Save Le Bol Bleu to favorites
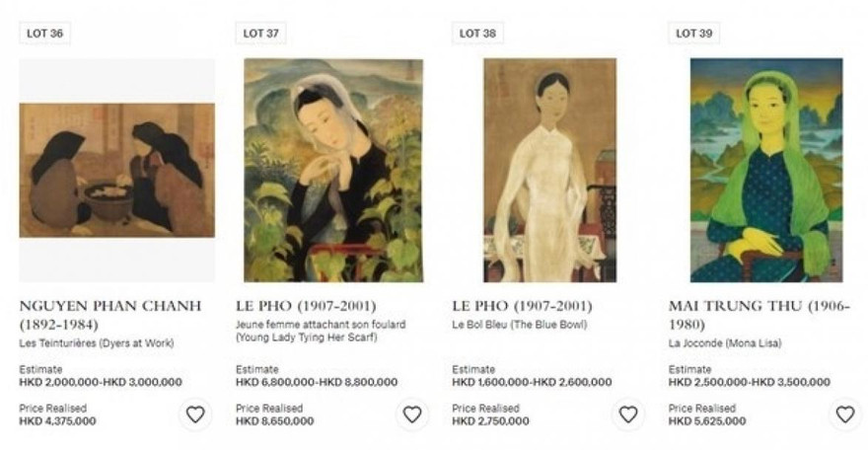The height and width of the screenshot is (450, 868). (x=628, y=414)
